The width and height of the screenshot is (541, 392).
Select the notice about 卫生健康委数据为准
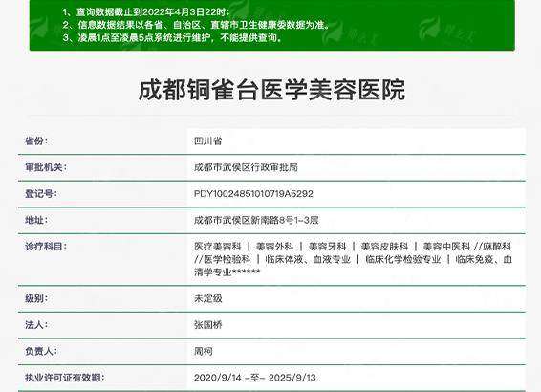(196, 25)
